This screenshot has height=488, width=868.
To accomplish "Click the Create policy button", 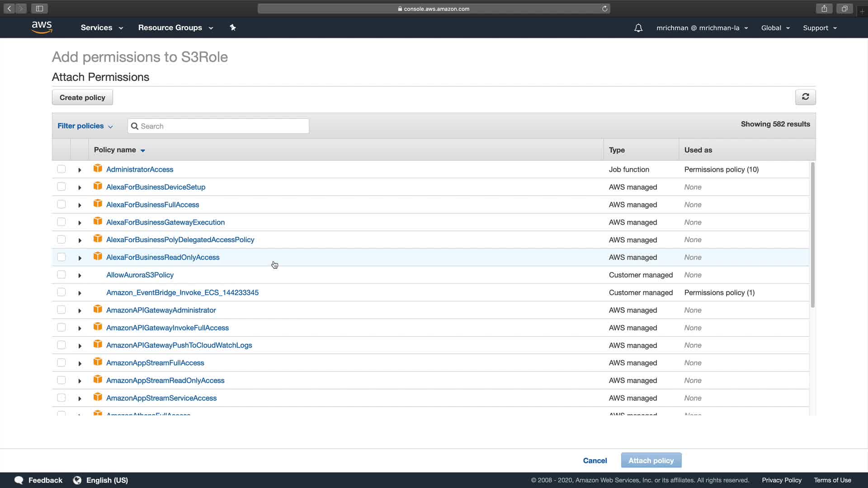I will pyautogui.click(x=82, y=98).
